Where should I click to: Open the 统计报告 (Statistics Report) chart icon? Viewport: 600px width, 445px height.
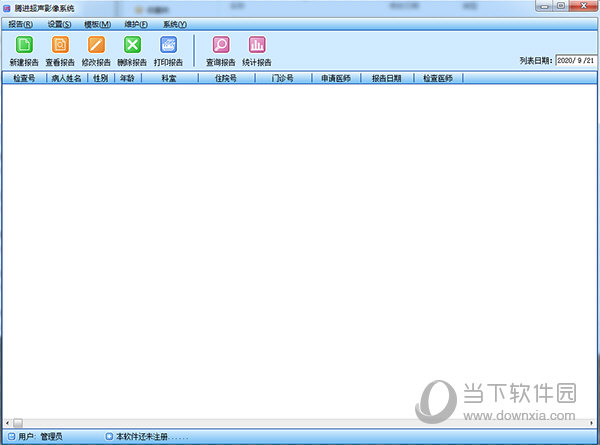coord(257,45)
